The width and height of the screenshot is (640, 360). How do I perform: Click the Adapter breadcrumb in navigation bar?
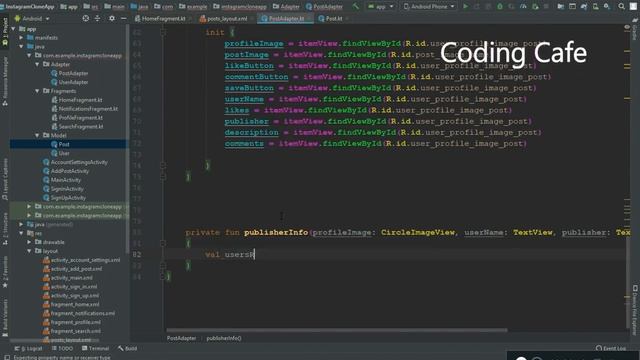pyautogui.click(x=286, y=6)
